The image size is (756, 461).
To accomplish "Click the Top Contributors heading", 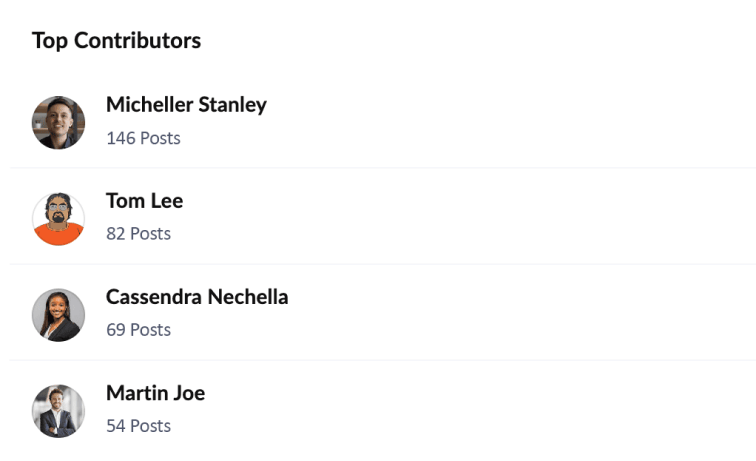I will point(116,41).
